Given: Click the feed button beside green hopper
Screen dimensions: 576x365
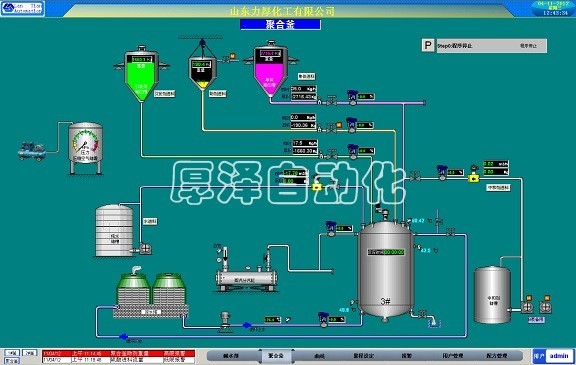Looking at the screenshot, I should (165, 94).
